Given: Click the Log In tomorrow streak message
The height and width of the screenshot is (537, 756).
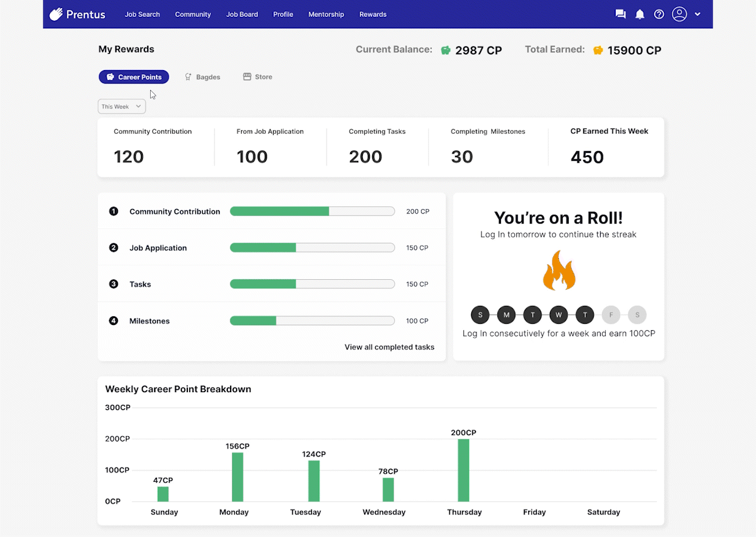Looking at the screenshot, I should (558, 235).
